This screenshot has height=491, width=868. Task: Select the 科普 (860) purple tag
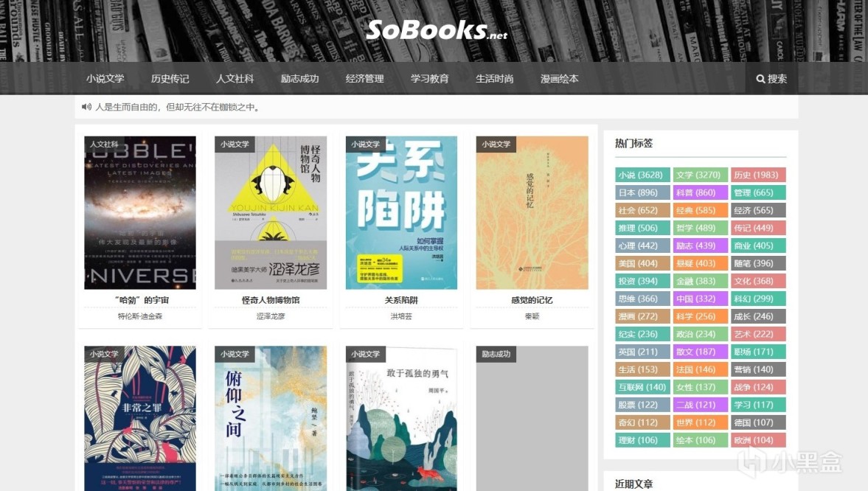pyautogui.click(x=701, y=192)
